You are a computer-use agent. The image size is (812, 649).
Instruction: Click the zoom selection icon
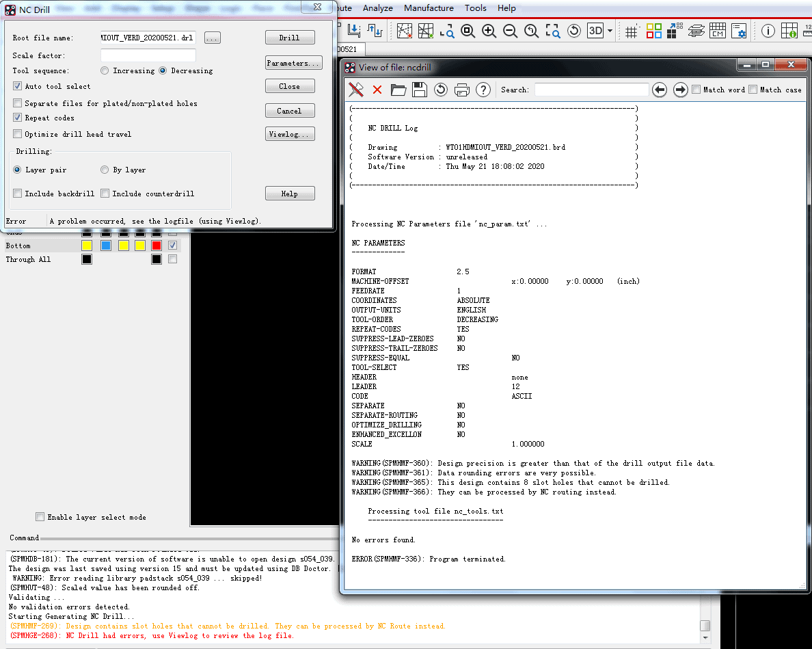(x=552, y=31)
